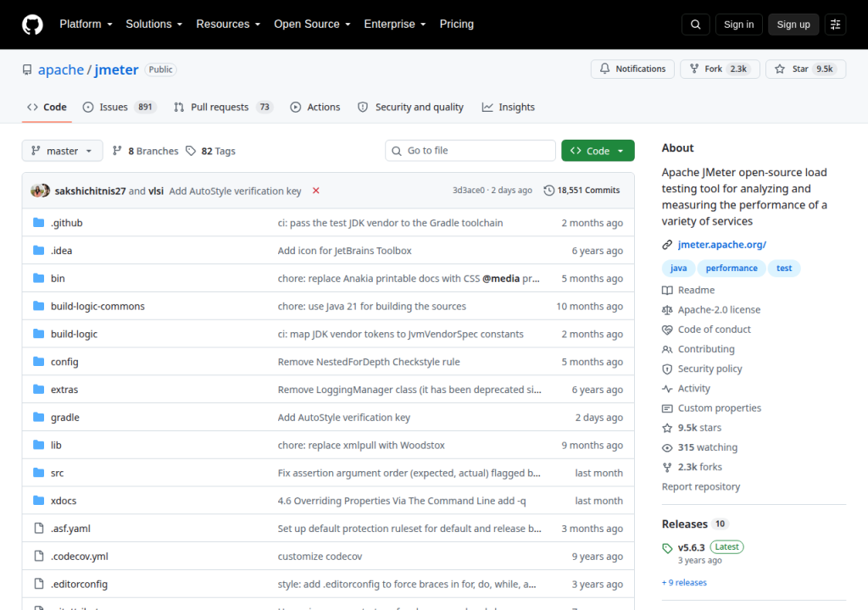Open the .codecov.yml file
868x610 pixels.
coord(79,556)
